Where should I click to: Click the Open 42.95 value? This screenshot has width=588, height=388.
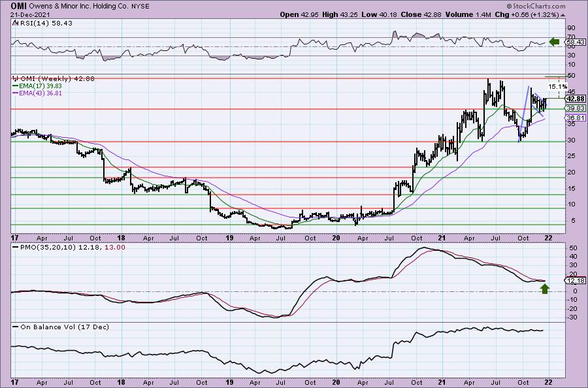pos(298,14)
